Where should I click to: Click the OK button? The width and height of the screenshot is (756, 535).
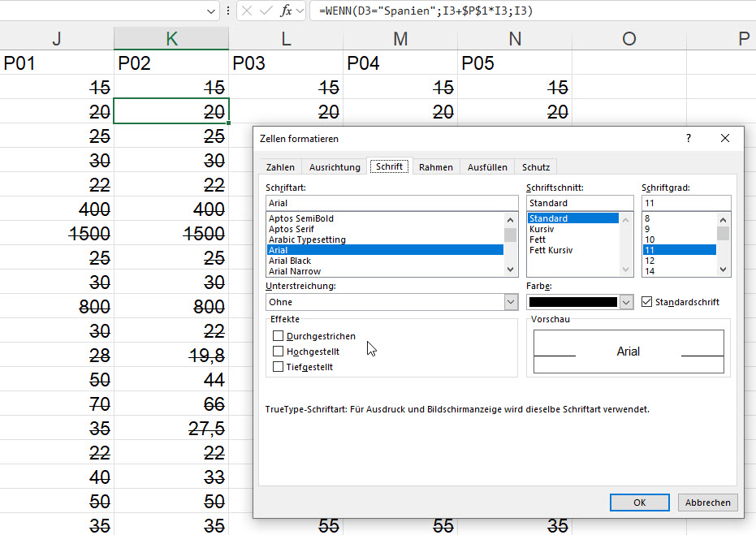pos(639,503)
